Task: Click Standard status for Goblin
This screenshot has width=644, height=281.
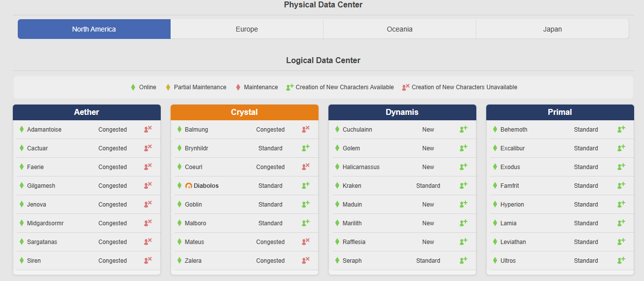Action: [270, 205]
